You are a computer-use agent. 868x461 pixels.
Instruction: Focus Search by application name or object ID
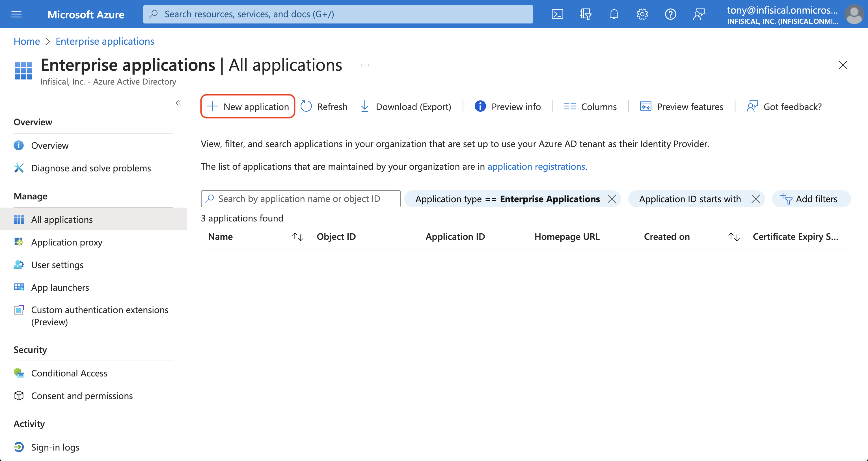click(x=301, y=199)
